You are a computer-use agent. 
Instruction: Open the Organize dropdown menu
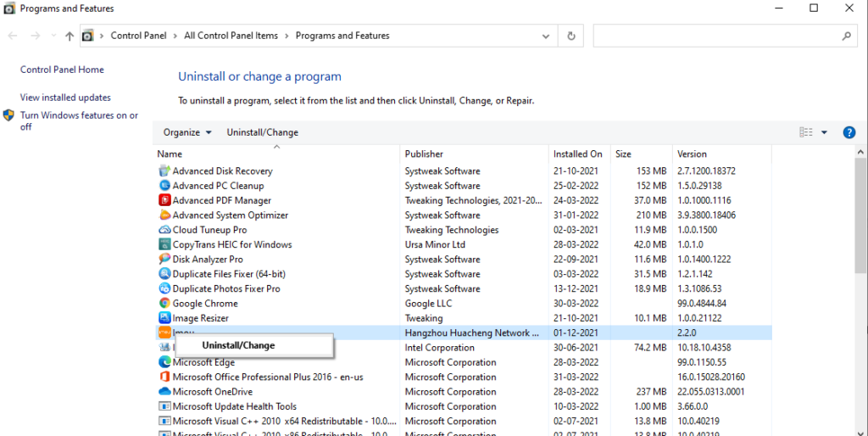pyautogui.click(x=187, y=132)
